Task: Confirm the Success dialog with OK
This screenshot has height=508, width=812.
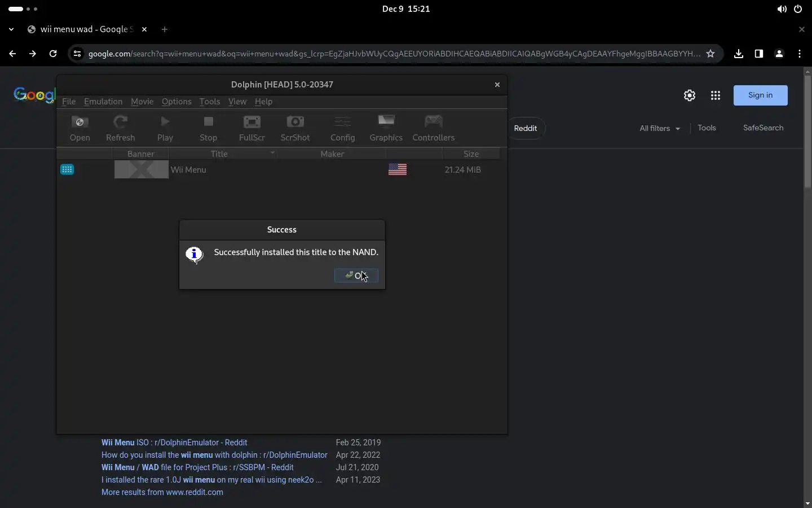Action: 356,275
